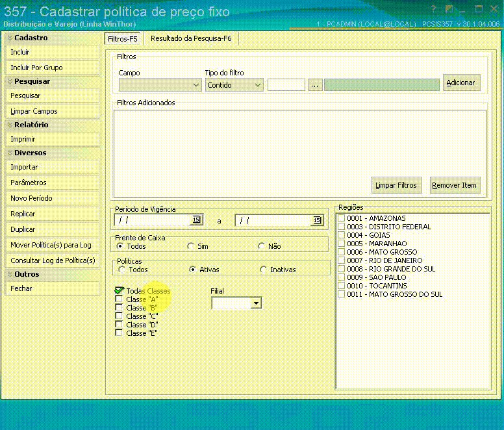Switch to Resultado da Pesquisa-F6 tab
Image resolution: width=504 pixels, height=430 pixels.
(x=191, y=38)
